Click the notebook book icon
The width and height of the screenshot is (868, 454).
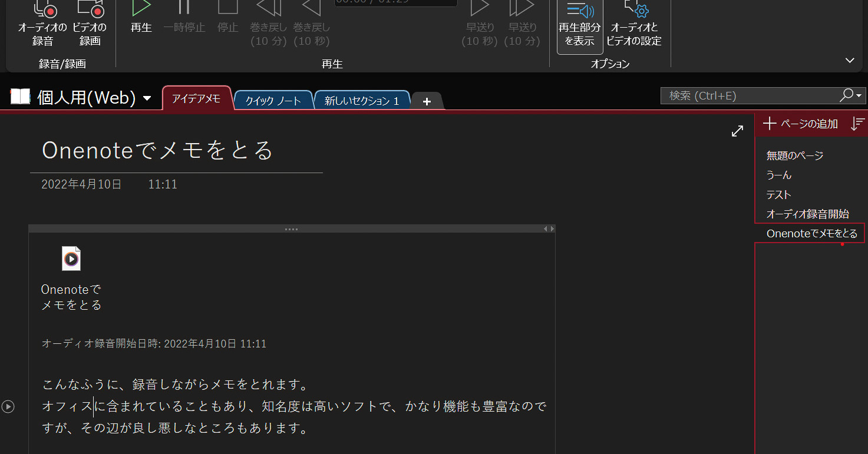point(21,97)
